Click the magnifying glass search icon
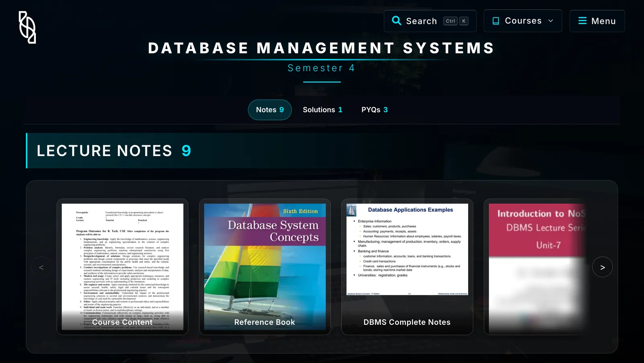The width and height of the screenshot is (644, 363). point(396,21)
